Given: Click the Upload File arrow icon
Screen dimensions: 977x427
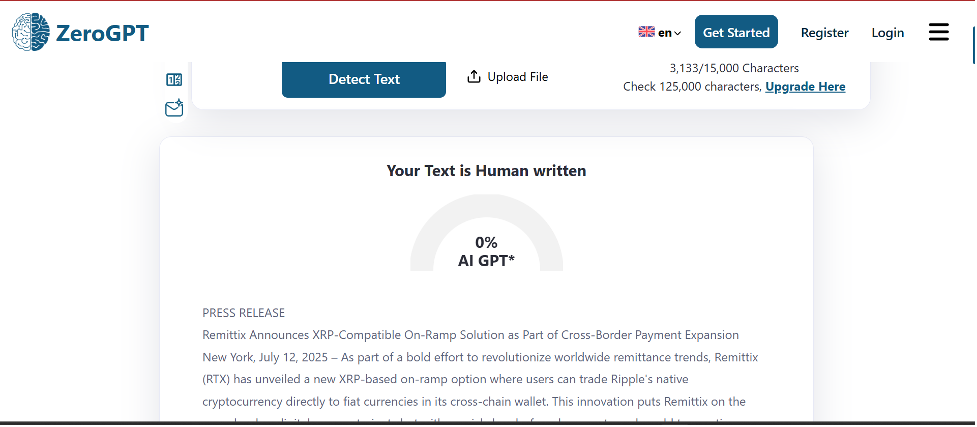Looking at the screenshot, I should point(474,77).
